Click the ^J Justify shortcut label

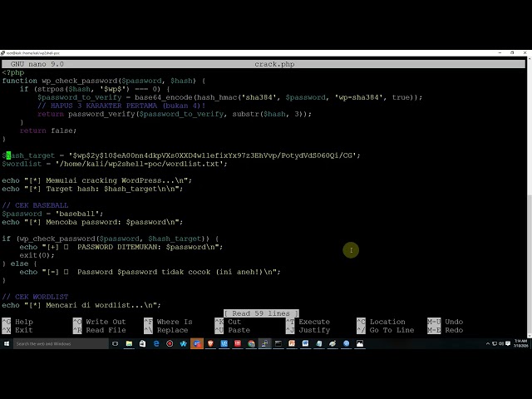coord(308,330)
